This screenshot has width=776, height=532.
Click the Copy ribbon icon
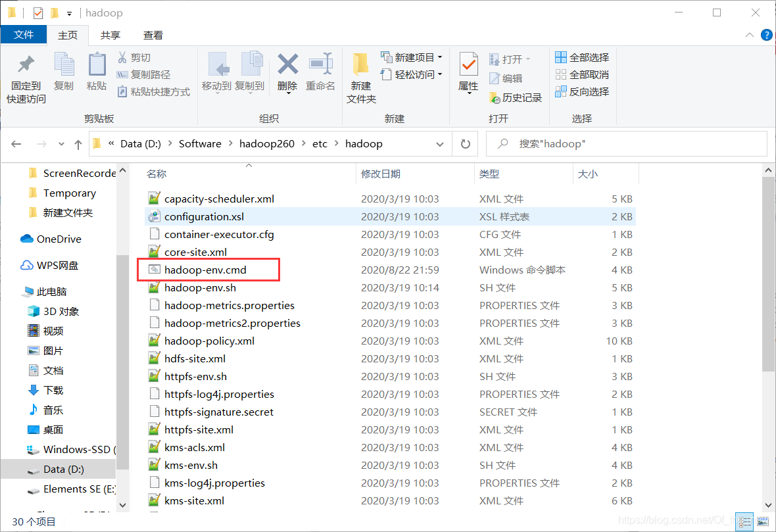64,64
